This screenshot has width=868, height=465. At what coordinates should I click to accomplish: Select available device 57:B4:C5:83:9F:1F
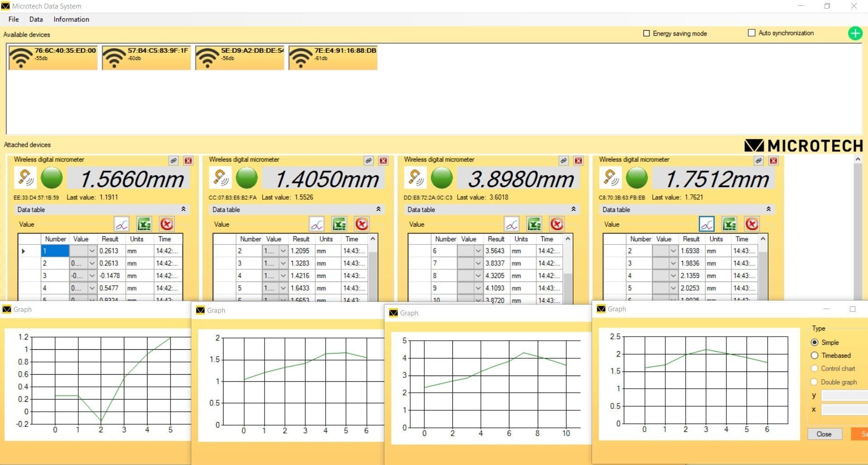[146, 57]
